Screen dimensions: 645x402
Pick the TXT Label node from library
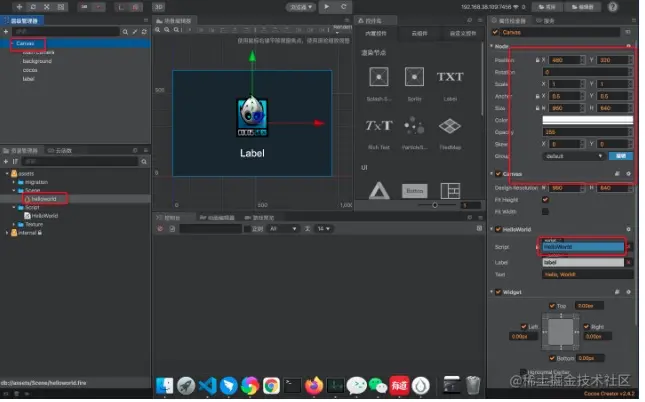click(450, 77)
